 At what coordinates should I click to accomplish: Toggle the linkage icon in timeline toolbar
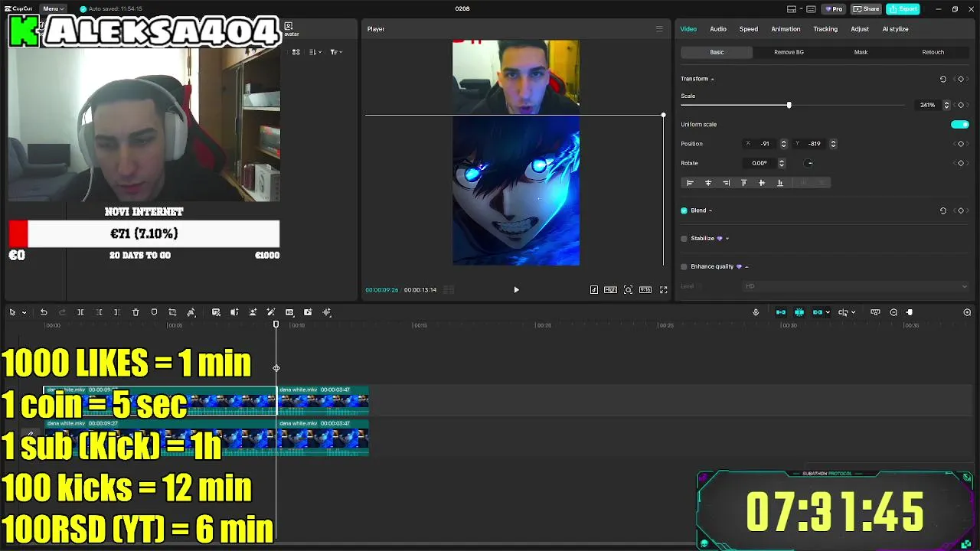(818, 312)
